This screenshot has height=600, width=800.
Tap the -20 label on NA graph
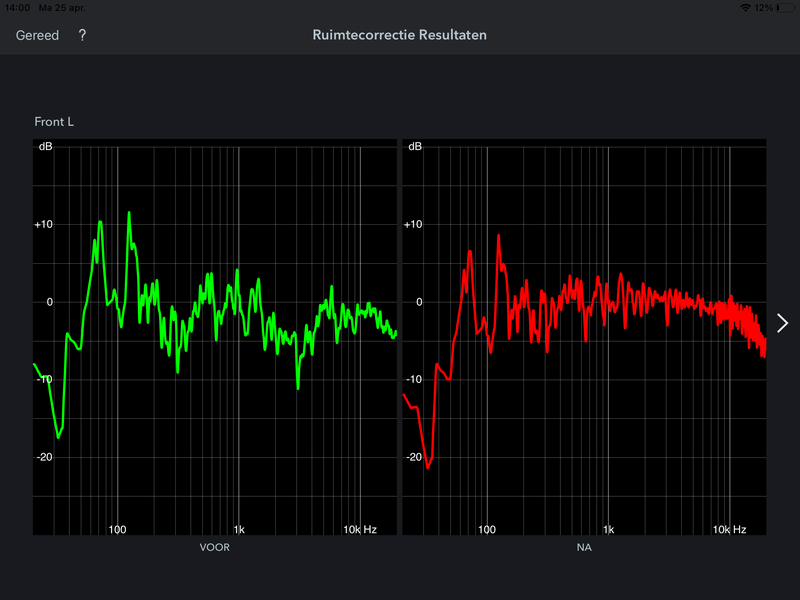coord(414,457)
